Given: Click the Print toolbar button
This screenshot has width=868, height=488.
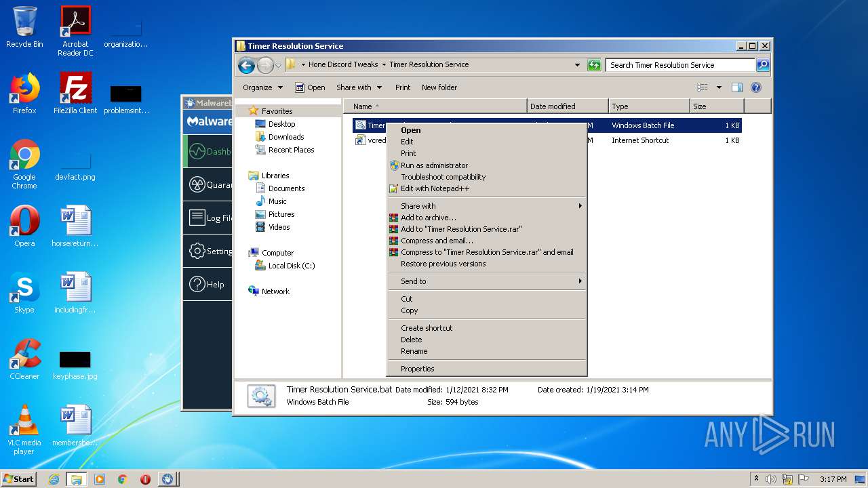Looking at the screenshot, I should [403, 87].
